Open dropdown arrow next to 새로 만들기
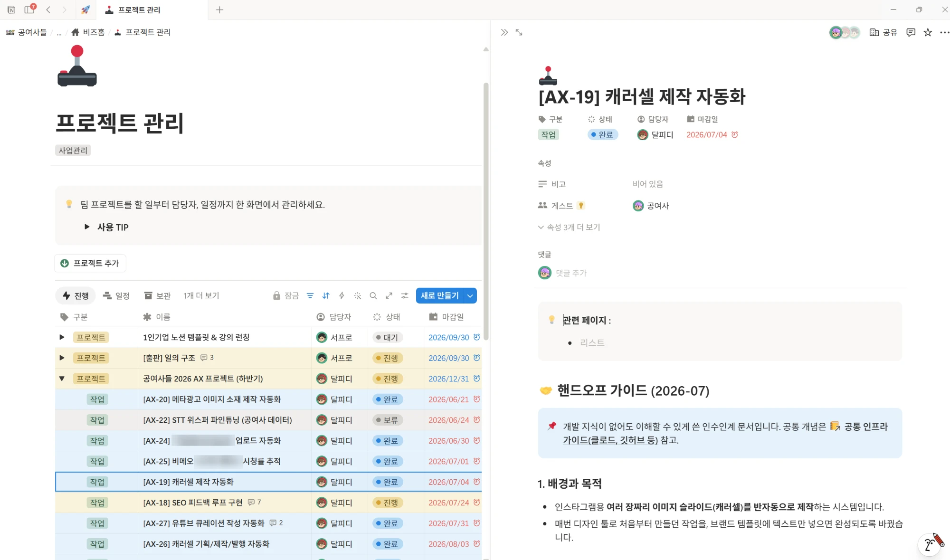 click(x=470, y=295)
